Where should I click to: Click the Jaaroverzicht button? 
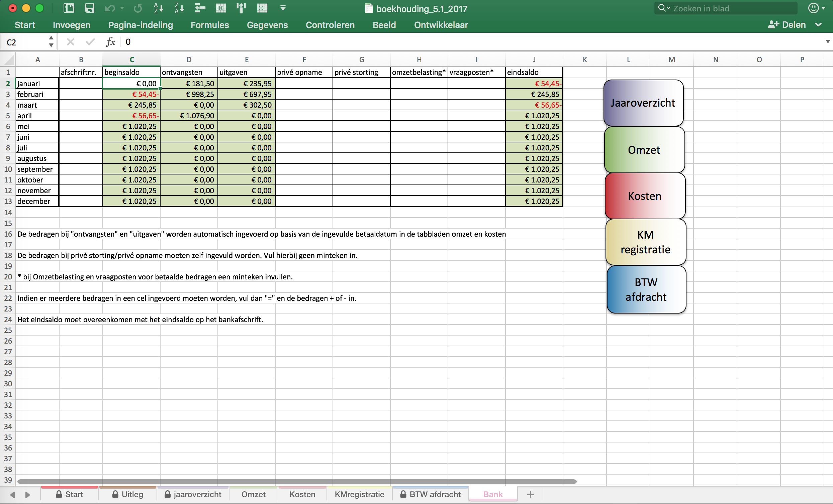(x=643, y=103)
